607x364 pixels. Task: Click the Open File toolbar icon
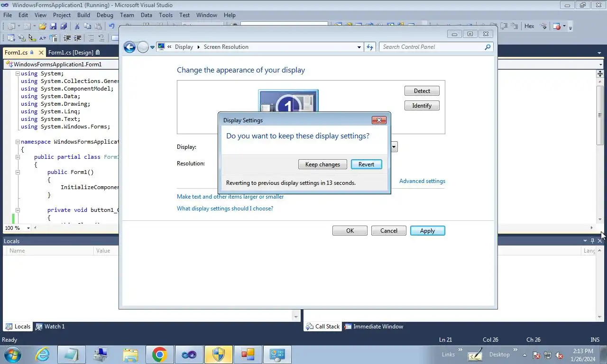tap(42, 26)
